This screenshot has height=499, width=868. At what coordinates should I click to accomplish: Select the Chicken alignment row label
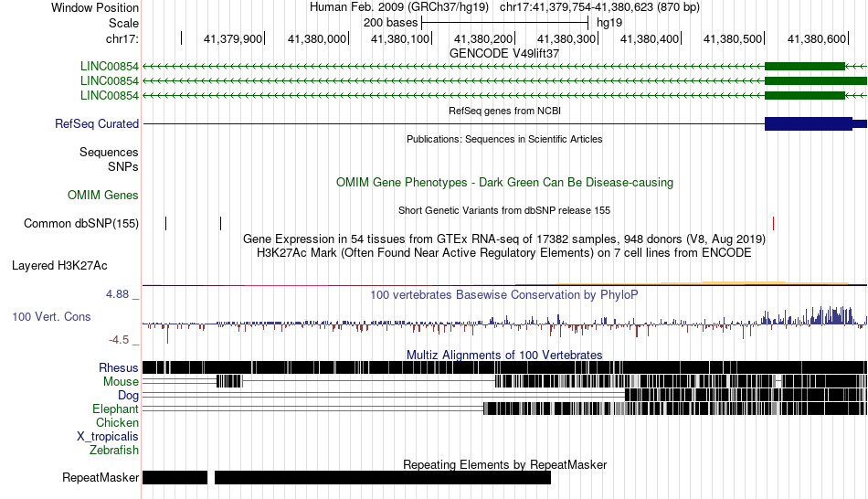(x=117, y=423)
